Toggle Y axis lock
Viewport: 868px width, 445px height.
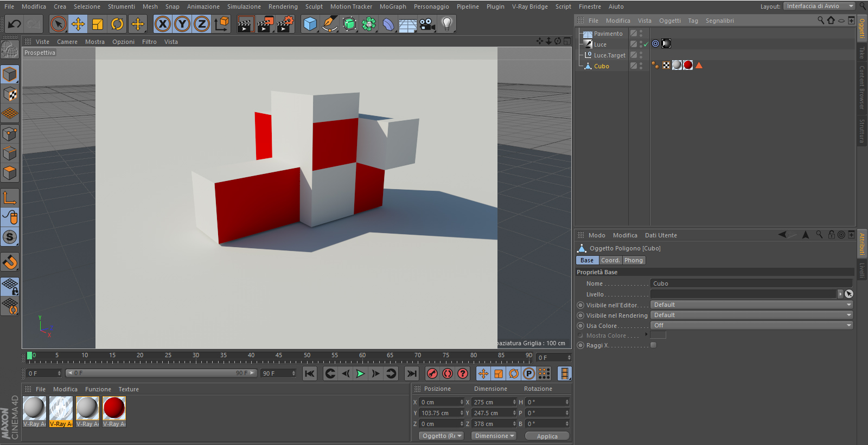tap(182, 24)
